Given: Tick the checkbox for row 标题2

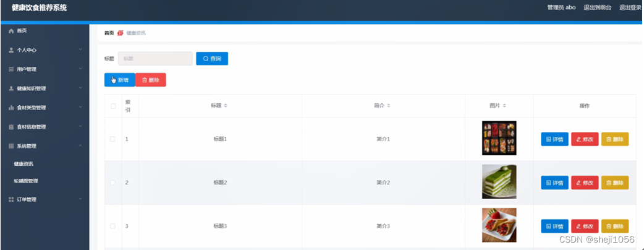Looking at the screenshot, I should tap(113, 183).
